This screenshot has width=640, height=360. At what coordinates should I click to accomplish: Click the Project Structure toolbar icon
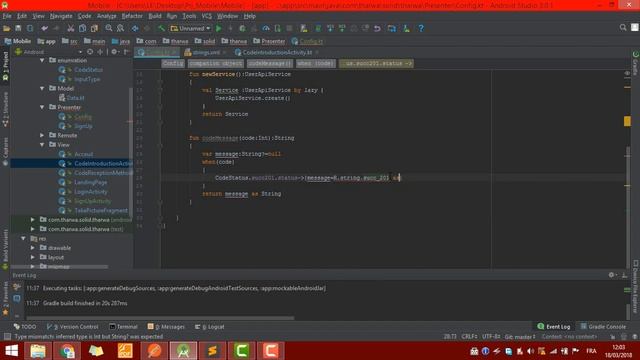392,28
